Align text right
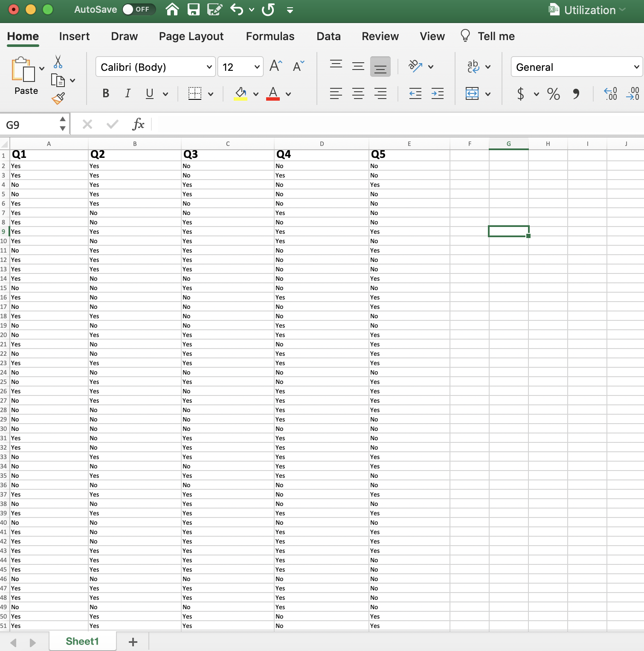The height and width of the screenshot is (651, 644). (380, 93)
